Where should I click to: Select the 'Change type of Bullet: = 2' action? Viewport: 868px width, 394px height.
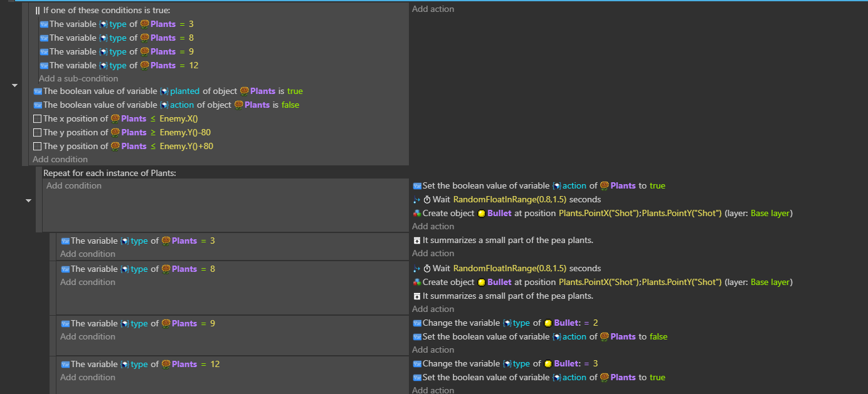pyautogui.click(x=505, y=324)
